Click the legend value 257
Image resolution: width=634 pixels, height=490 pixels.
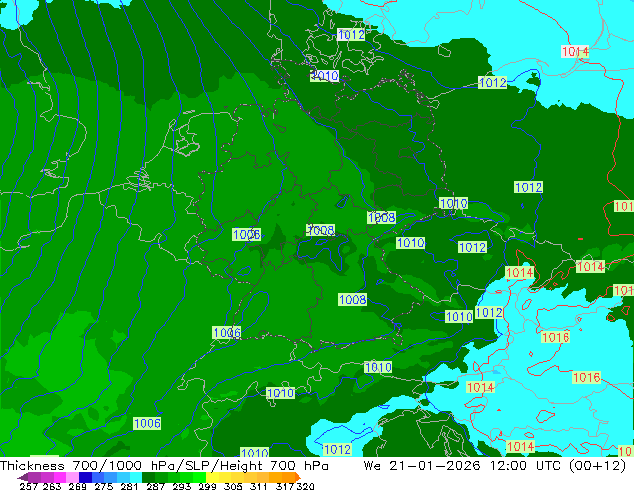pos(28,486)
